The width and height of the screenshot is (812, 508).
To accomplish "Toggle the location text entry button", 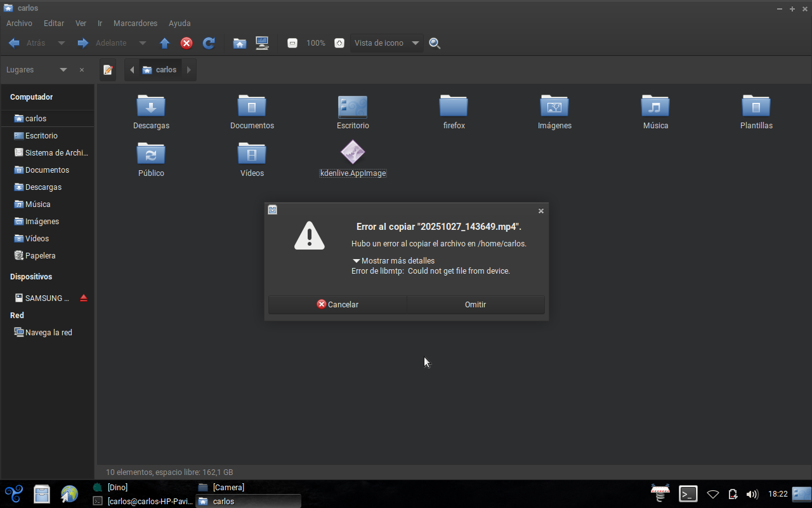I will coord(108,70).
